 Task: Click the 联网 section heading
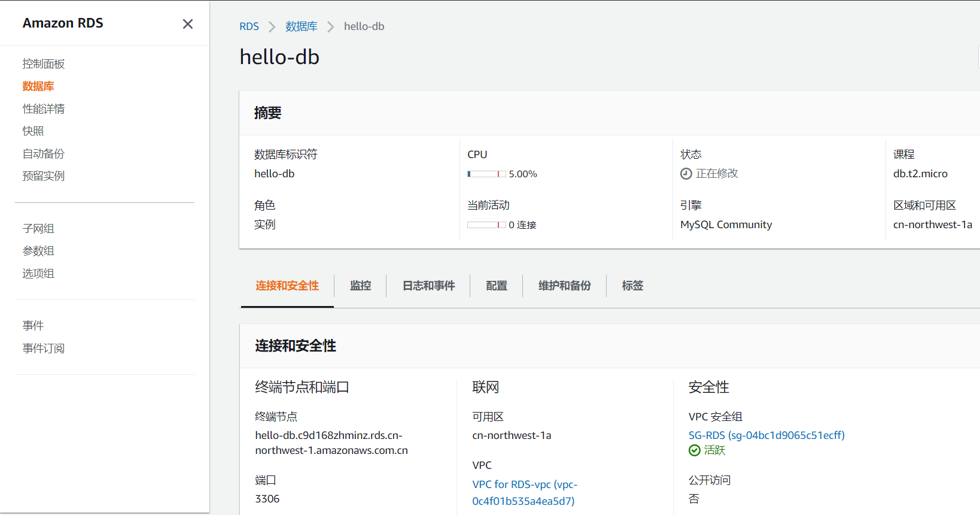click(486, 387)
